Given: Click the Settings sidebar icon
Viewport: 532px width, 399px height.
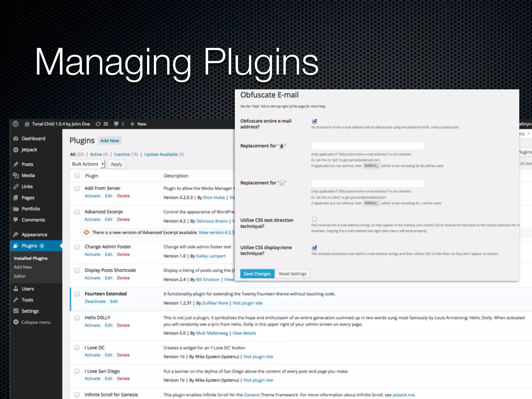Looking at the screenshot, I should coord(16,311).
